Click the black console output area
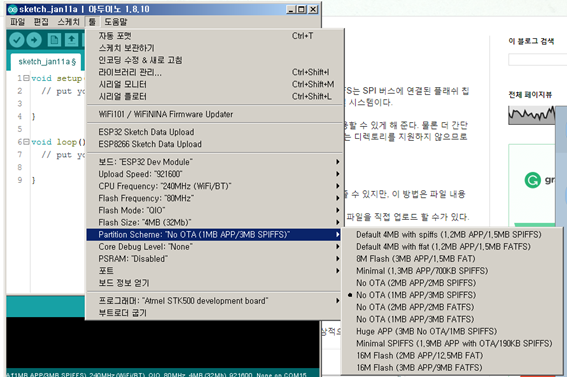 163,342
